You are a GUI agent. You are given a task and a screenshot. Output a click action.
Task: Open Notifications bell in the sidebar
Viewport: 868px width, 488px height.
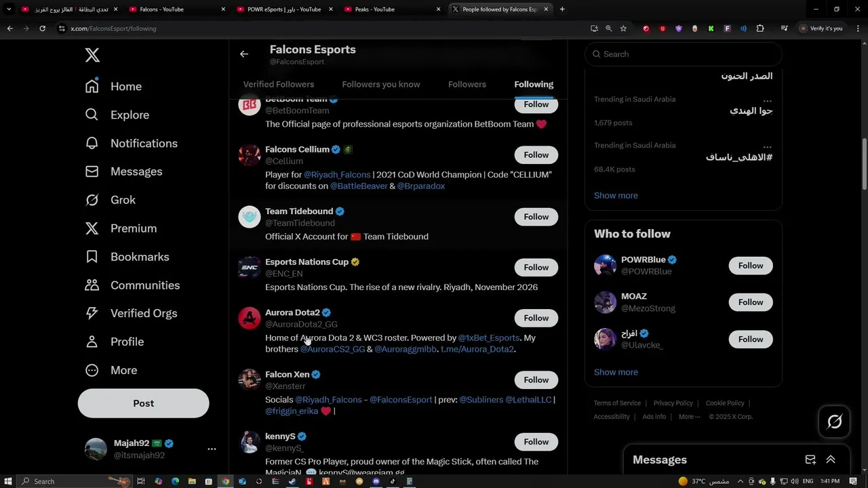[x=92, y=144]
